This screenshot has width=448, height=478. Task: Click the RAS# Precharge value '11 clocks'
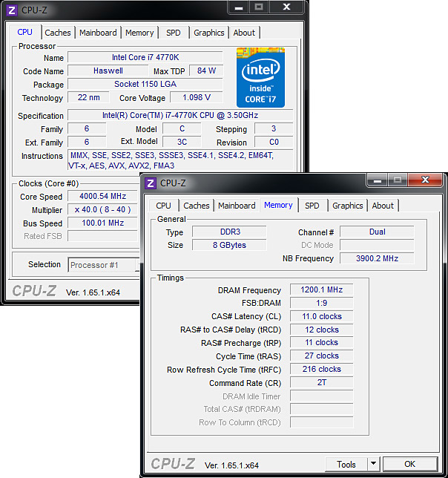(322, 343)
